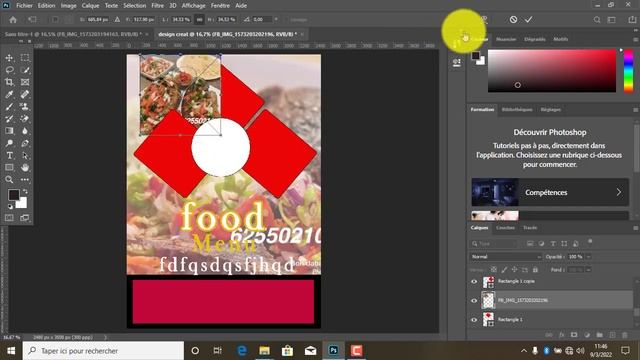
Task: Select the Gradient tool
Action: pos(9,131)
